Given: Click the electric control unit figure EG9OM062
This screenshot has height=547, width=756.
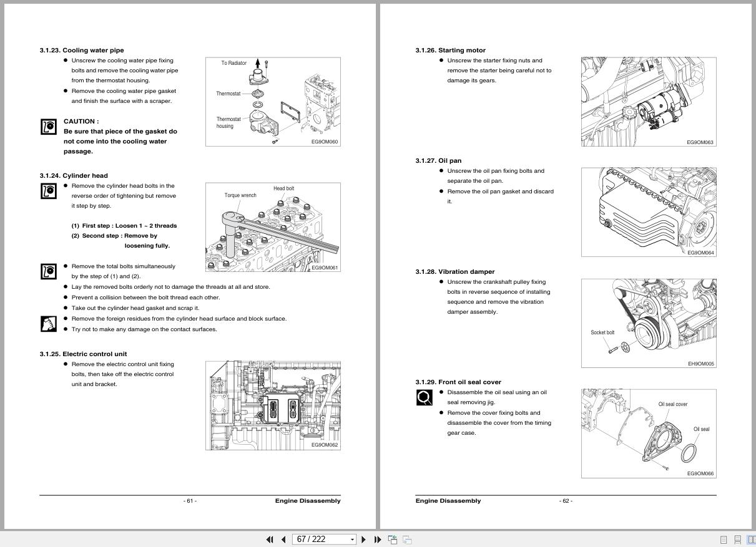Looking at the screenshot, I should click(x=273, y=405).
